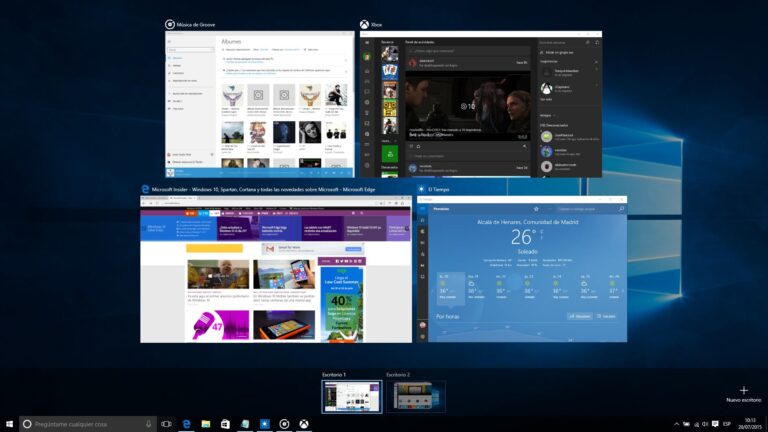Open the Xbox taskbar icon
Viewport: 768px width, 432px height.
tap(304, 424)
